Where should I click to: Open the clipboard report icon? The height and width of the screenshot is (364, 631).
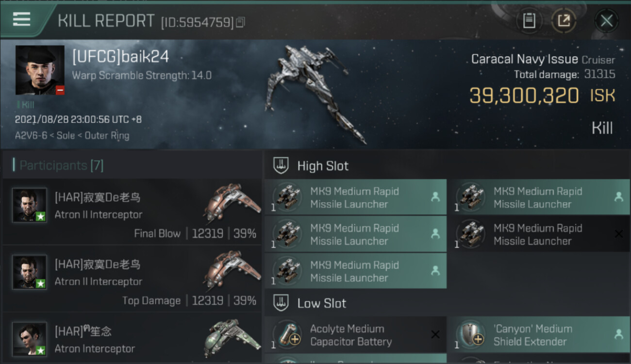click(x=529, y=20)
